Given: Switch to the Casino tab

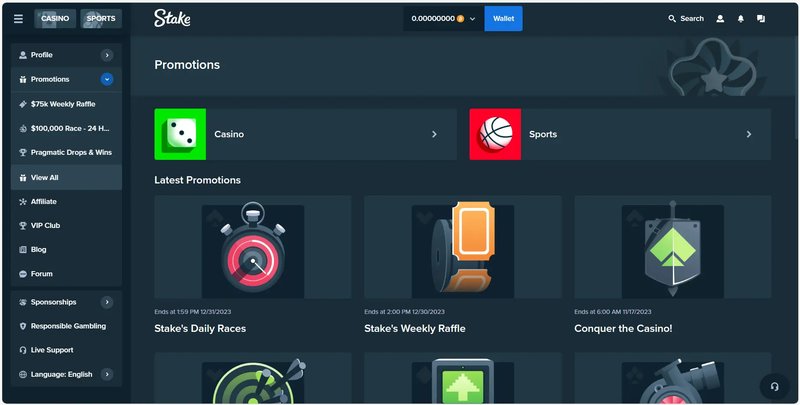Looking at the screenshot, I should [x=55, y=18].
